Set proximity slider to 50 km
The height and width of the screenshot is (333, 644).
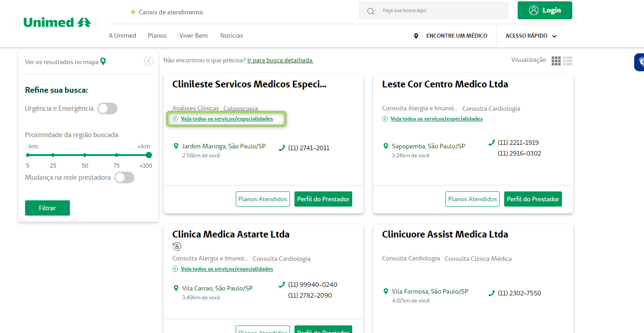point(85,155)
